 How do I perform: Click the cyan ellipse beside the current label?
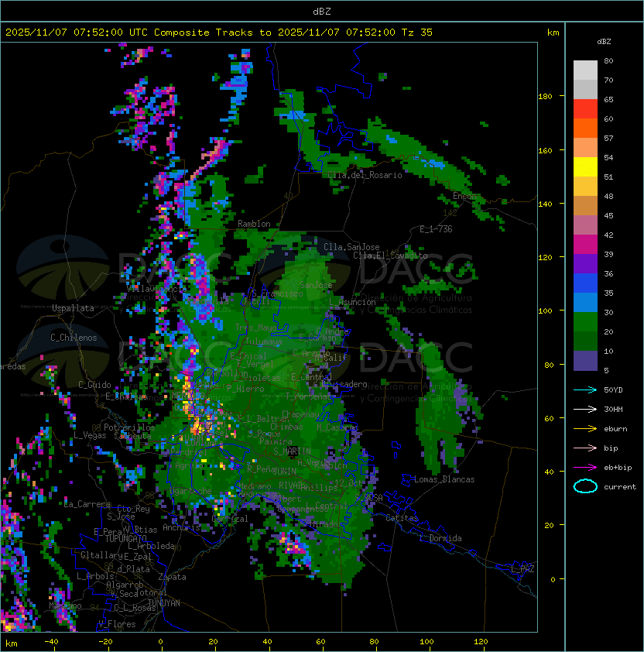point(585,486)
